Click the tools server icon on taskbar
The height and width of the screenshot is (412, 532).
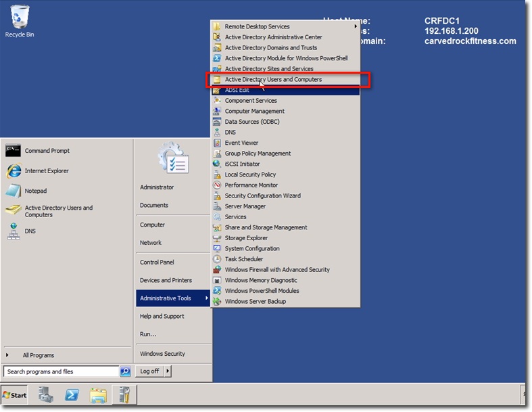pos(124,395)
